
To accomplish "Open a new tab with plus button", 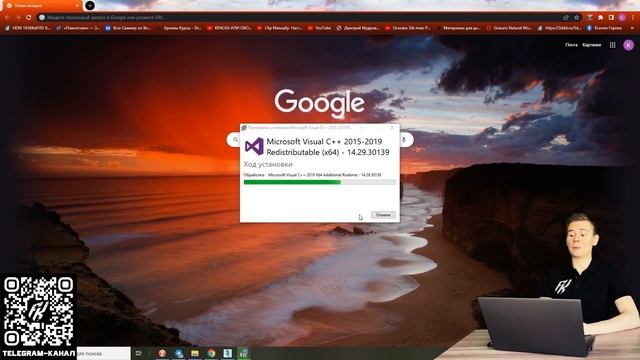I will coord(90,6).
